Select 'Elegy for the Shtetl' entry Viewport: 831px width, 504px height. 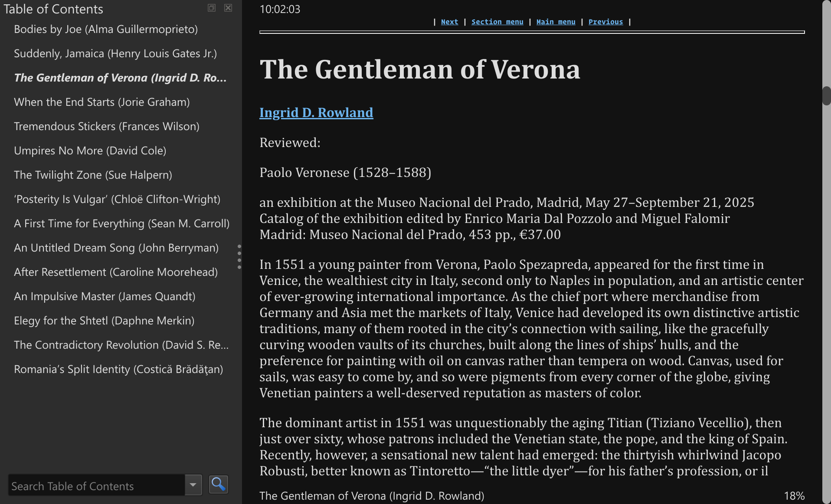pos(104,321)
